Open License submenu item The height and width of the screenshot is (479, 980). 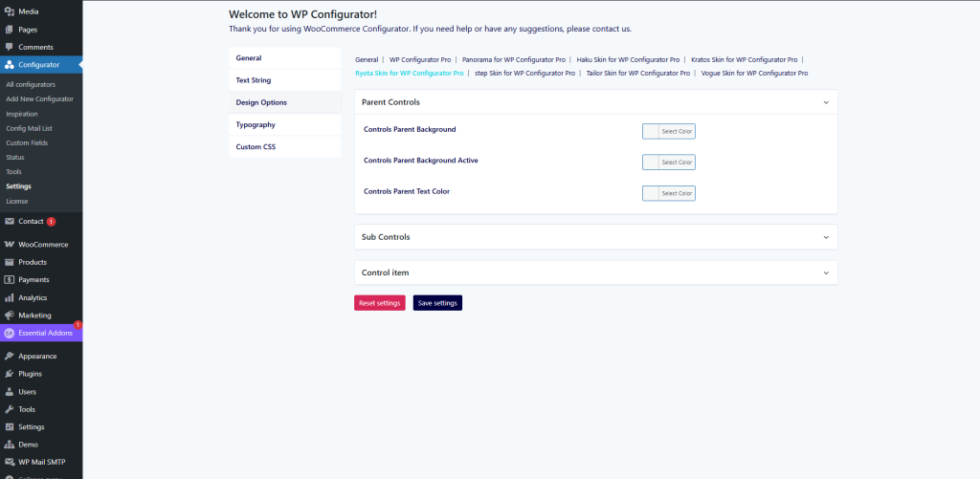(x=17, y=201)
